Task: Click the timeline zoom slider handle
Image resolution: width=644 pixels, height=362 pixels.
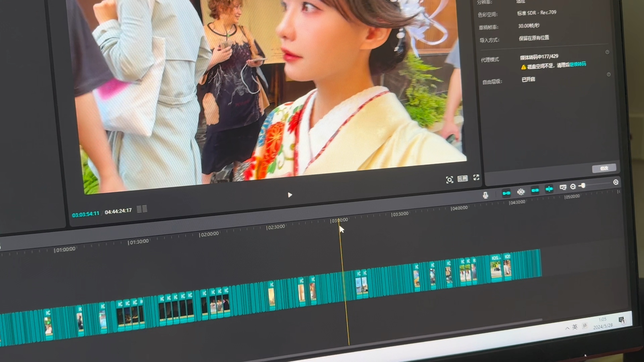Action: 583,185
